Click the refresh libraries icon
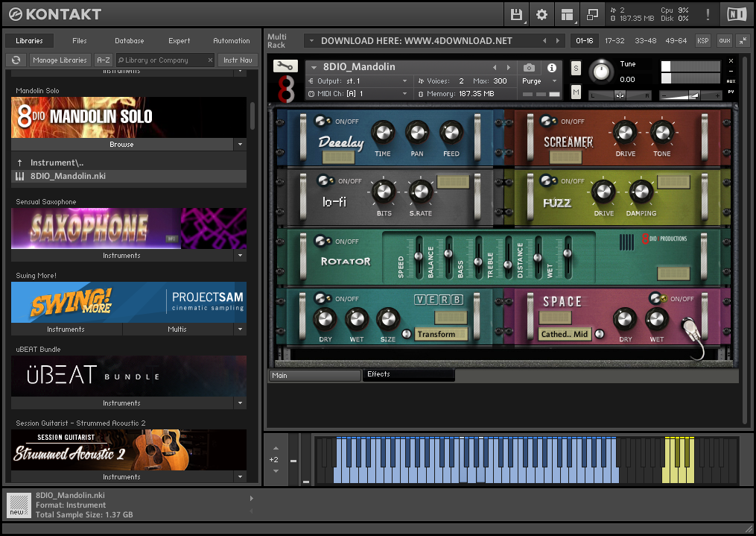The height and width of the screenshot is (536, 756). [16, 60]
